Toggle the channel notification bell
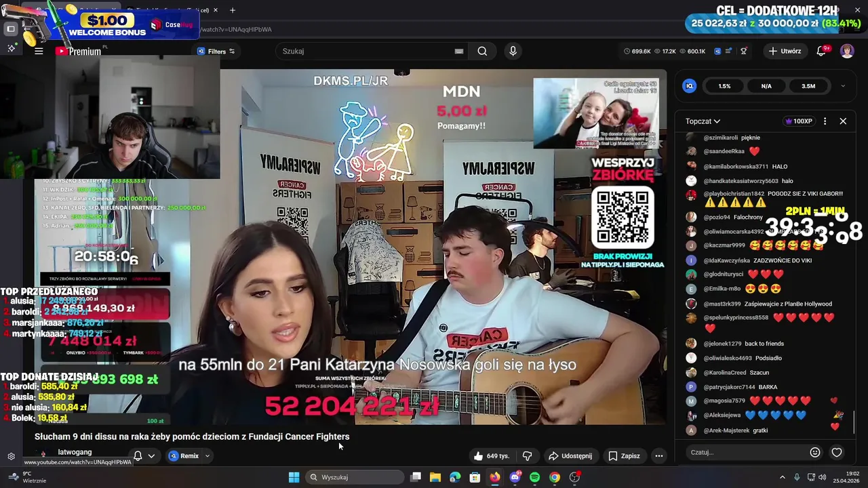868x488 pixels. (x=138, y=456)
